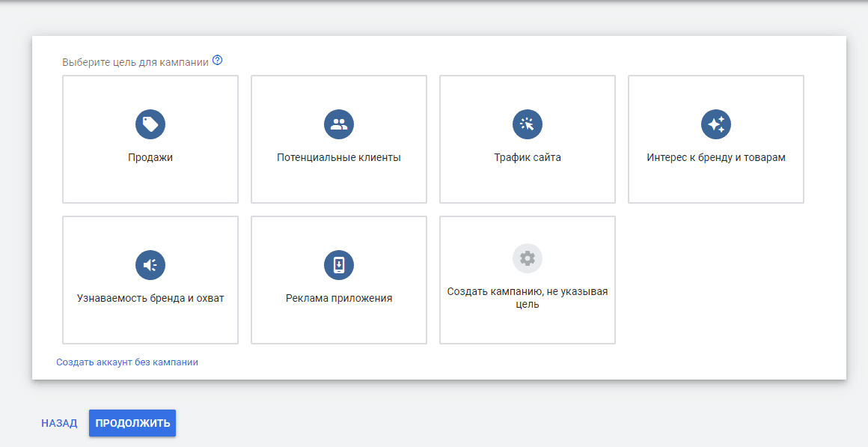Select the megaphone icon for Узнаваемость бренда
The width and height of the screenshot is (868, 447).
coord(150,264)
